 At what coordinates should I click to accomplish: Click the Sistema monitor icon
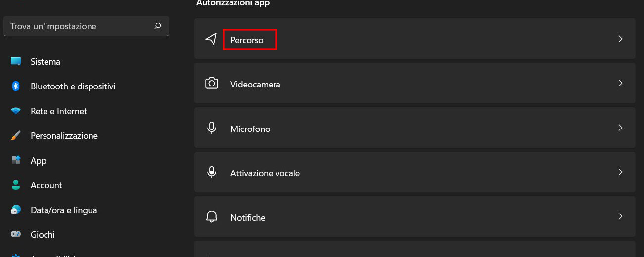pos(16,62)
